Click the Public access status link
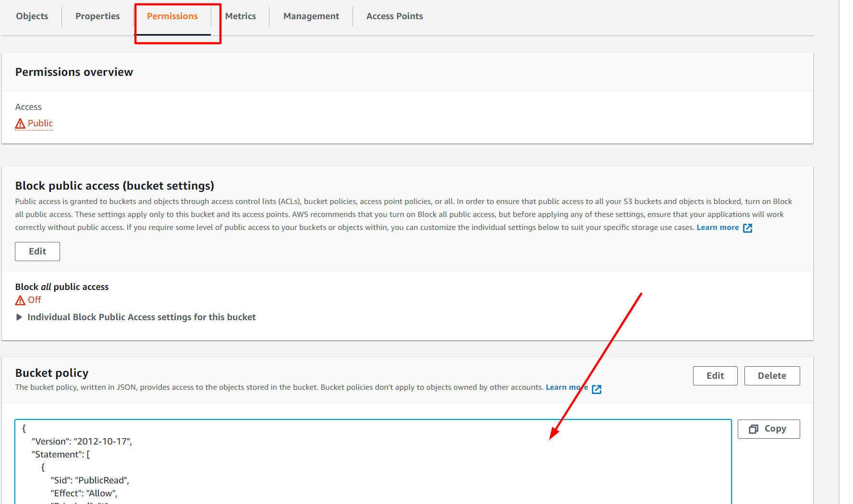853x504 pixels. 40,123
